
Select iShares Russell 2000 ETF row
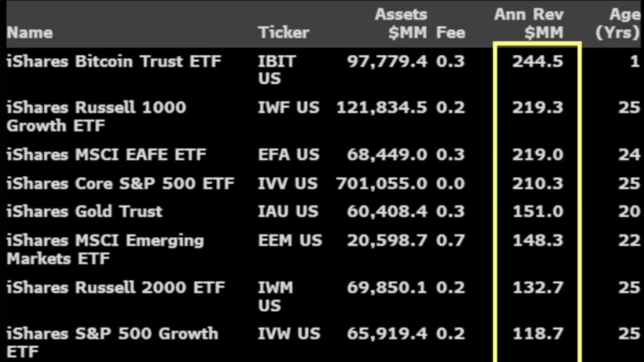tap(115, 287)
